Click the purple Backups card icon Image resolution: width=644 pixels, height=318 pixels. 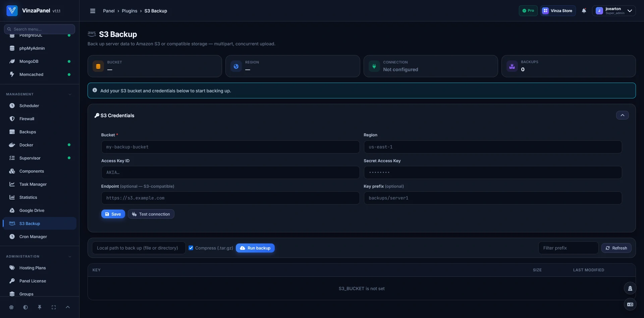point(512,66)
